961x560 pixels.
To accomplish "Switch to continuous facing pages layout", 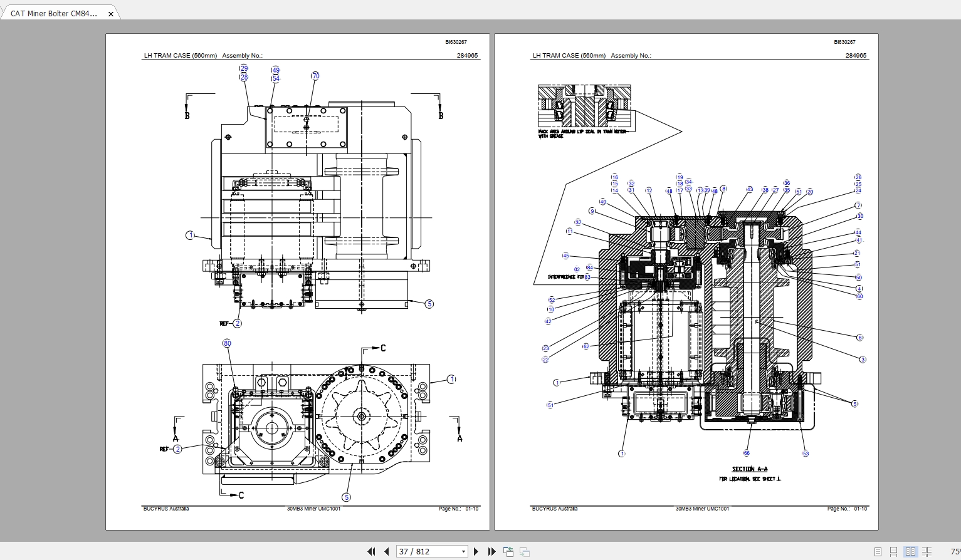I will coord(927,551).
